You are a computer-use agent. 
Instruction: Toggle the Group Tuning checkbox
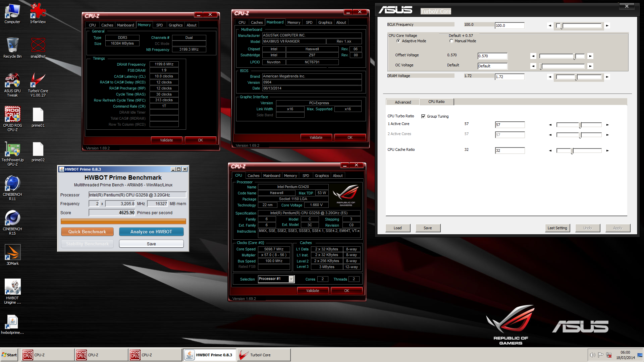423,116
